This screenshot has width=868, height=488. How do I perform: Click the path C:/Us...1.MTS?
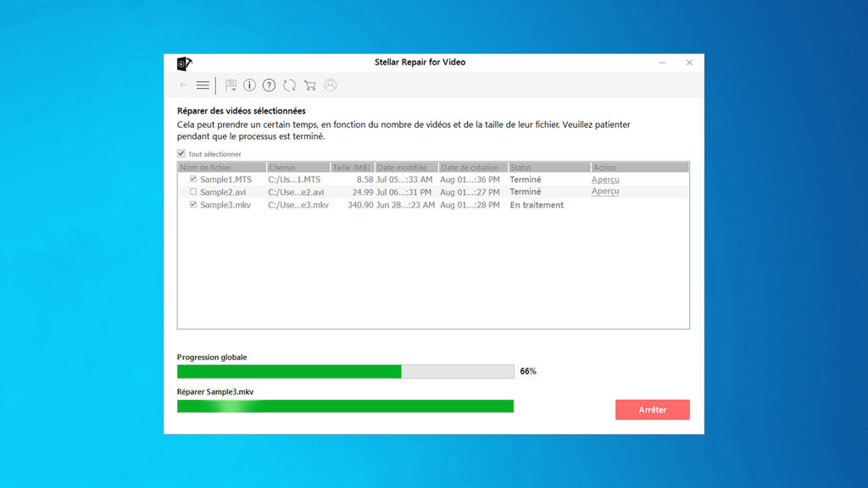tap(294, 180)
